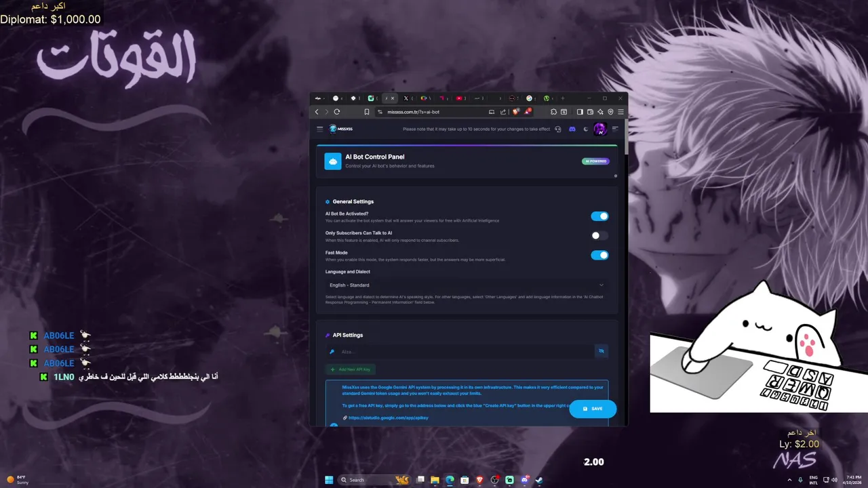Toggle AI Bot Be Activated switch
The width and height of the screenshot is (868, 488).
[599, 216]
